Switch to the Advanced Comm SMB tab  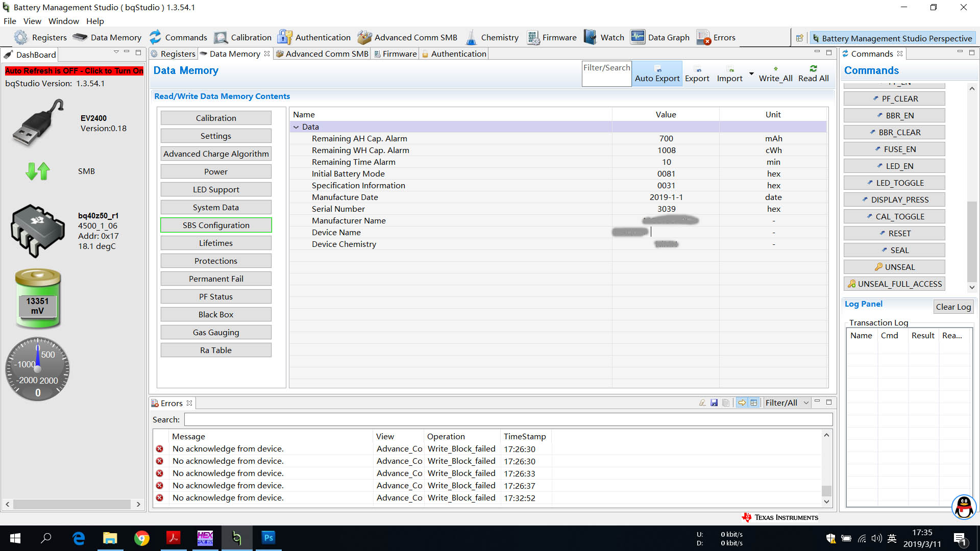tap(322, 54)
